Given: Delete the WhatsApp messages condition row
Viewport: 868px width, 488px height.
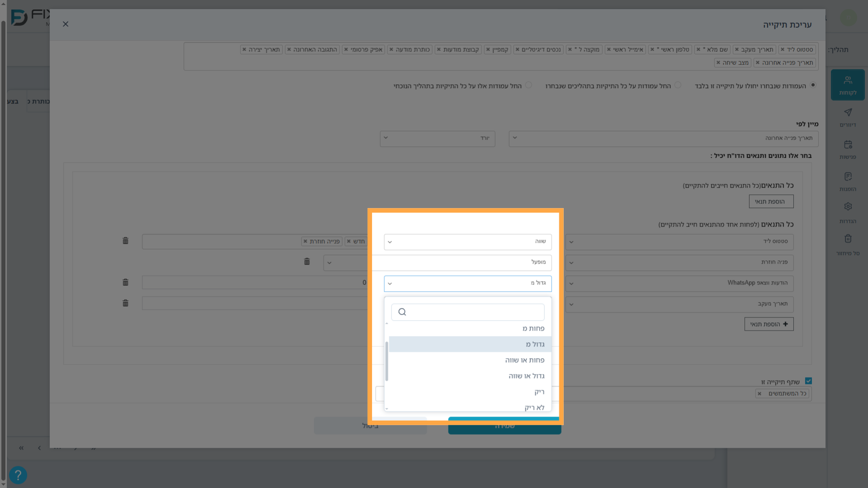Looking at the screenshot, I should [126, 282].
